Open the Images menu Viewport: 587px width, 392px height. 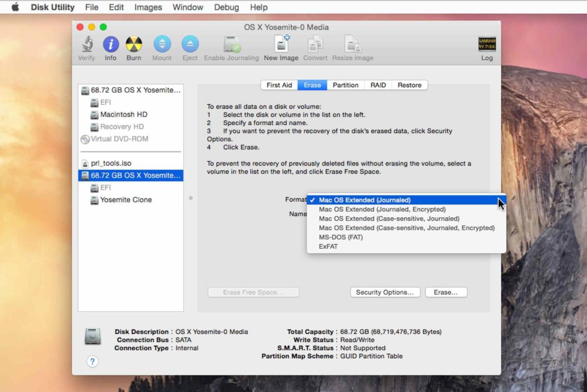[x=148, y=7]
